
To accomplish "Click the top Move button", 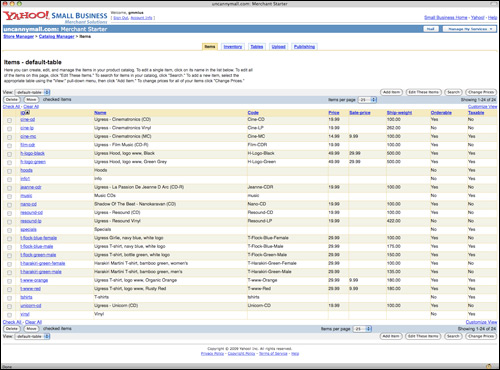I will [x=31, y=99].
